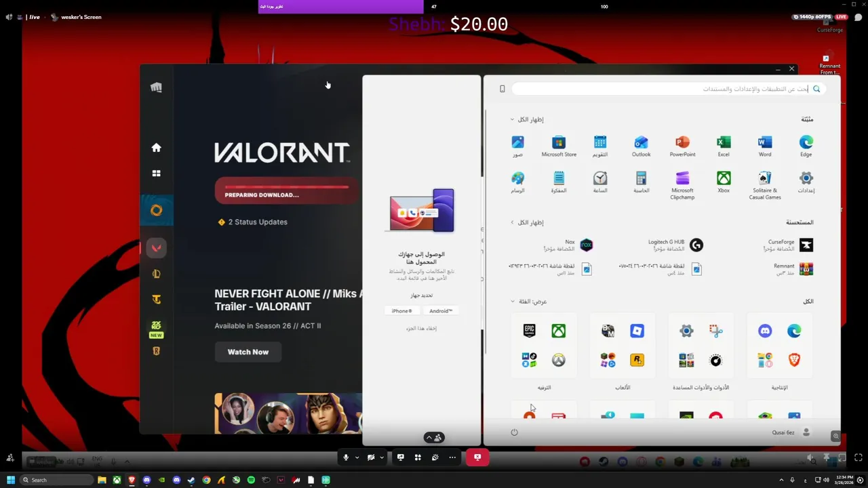Select Android device option
Image resolution: width=868 pixels, height=488 pixels.
(441, 310)
